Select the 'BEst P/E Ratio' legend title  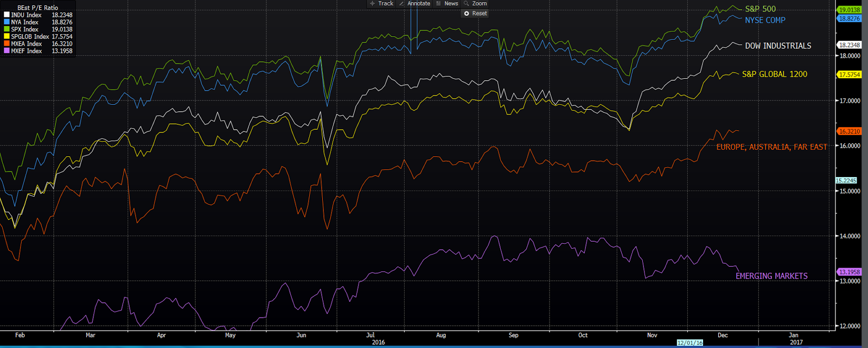[x=37, y=8]
